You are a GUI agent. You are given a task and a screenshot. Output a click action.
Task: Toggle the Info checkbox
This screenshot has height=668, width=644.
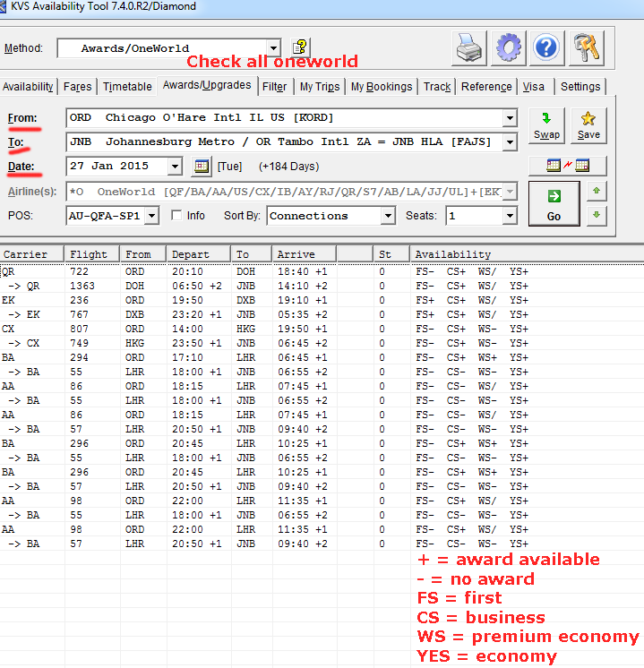(176, 215)
